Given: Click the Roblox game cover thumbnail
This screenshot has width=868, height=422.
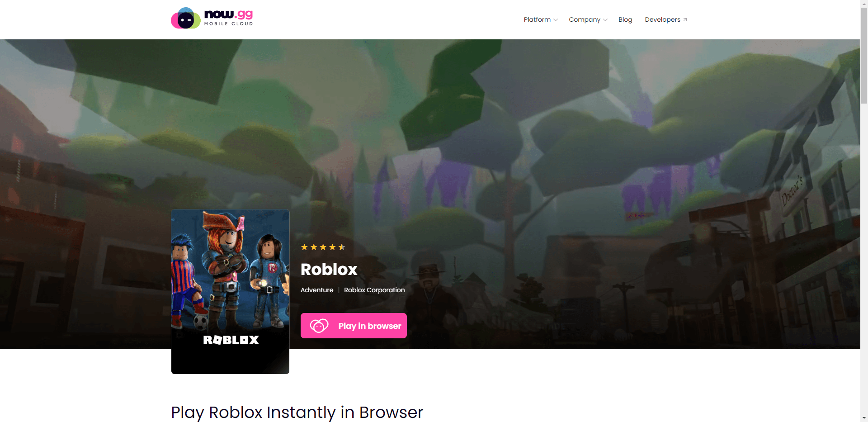Looking at the screenshot, I should point(230,291).
